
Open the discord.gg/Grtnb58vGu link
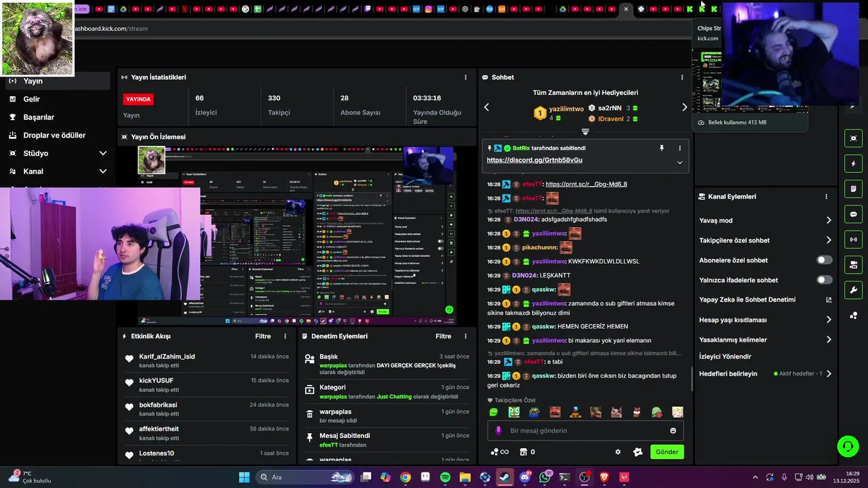coord(534,160)
